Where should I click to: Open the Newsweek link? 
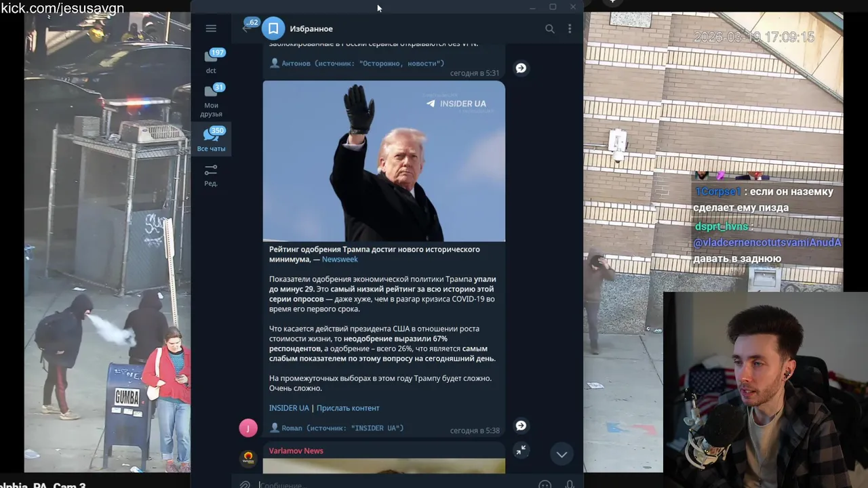340,259
